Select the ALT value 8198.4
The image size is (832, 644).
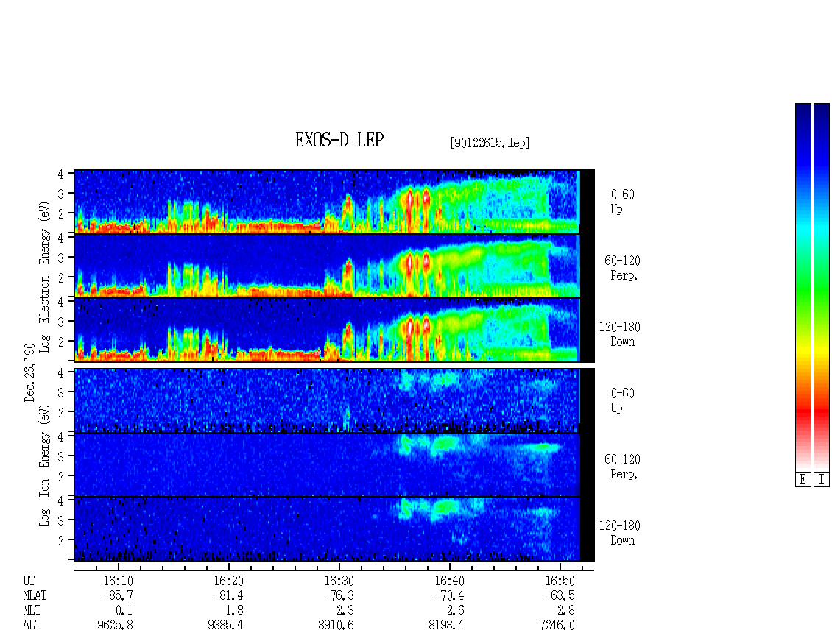click(446, 626)
